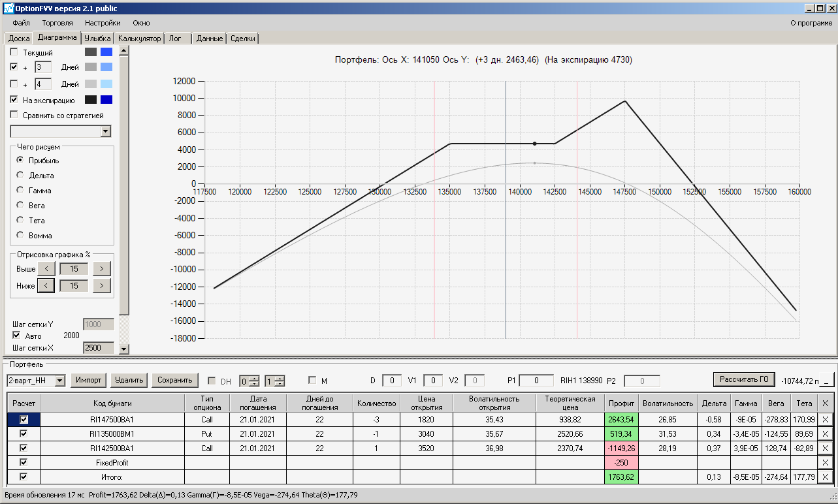The height and width of the screenshot is (504, 838).
Task: Click the V1 input field
Action: (x=433, y=381)
